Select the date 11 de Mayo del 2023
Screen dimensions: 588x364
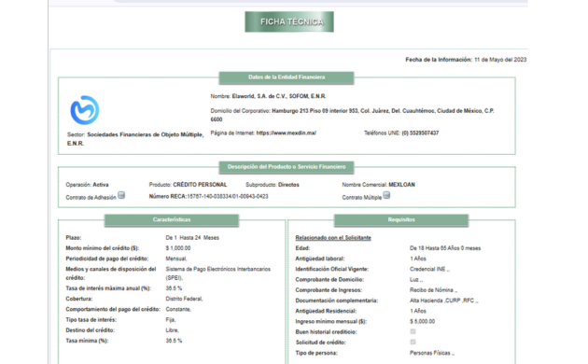click(500, 60)
